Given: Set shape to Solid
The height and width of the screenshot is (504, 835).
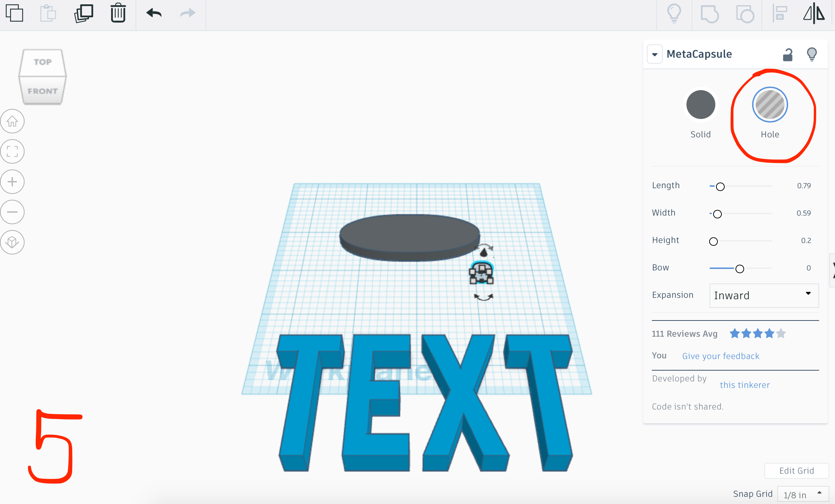Looking at the screenshot, I should coord(701,105).
